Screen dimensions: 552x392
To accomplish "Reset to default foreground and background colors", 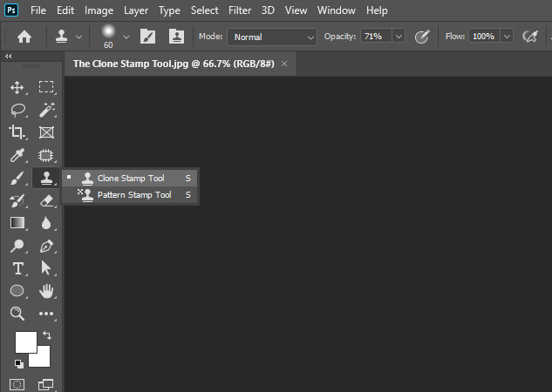I will [19, 364].
